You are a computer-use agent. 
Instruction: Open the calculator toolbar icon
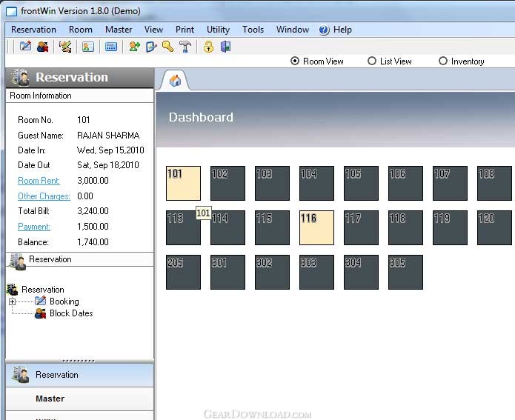point(110,47)
